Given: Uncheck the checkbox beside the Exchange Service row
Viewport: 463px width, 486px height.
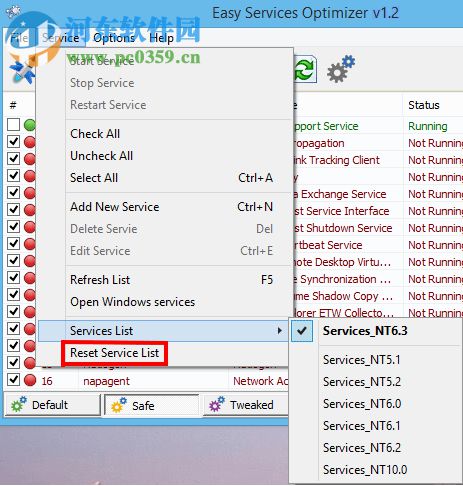Looking at the screenshot, I should (14, 193).
